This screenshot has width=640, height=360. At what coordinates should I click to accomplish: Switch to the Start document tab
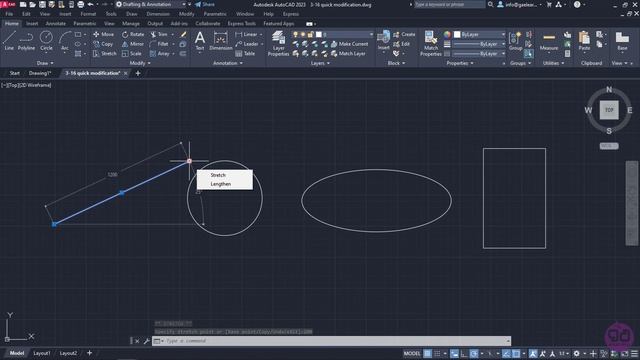coord(14,73)
